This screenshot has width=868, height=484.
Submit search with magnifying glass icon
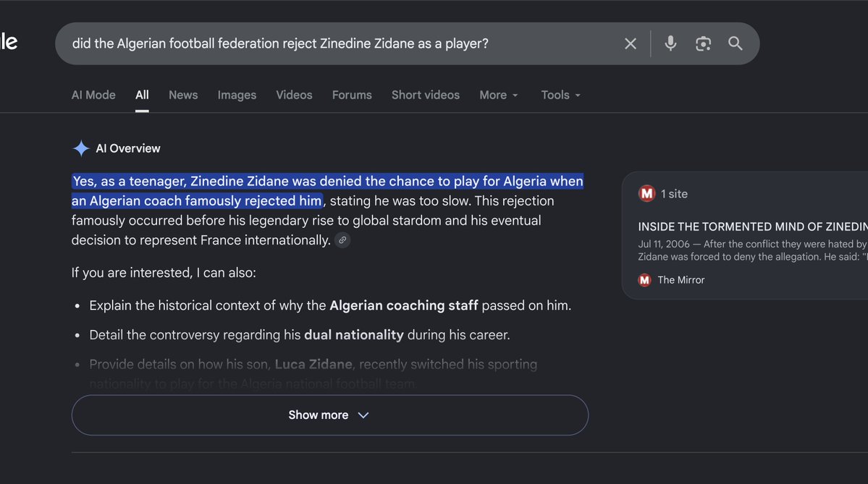[x=735, y=43]
